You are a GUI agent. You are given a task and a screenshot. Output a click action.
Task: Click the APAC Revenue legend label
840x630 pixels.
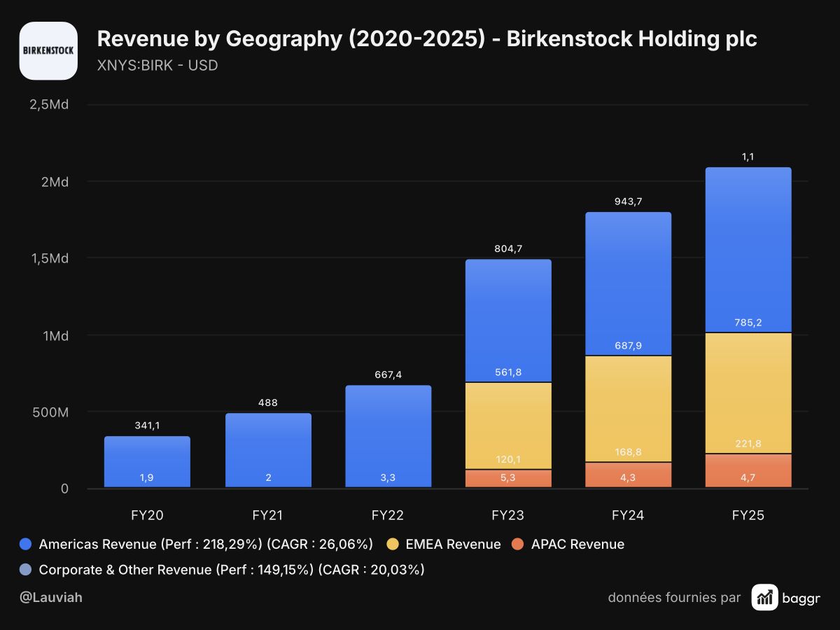[577, 545]
